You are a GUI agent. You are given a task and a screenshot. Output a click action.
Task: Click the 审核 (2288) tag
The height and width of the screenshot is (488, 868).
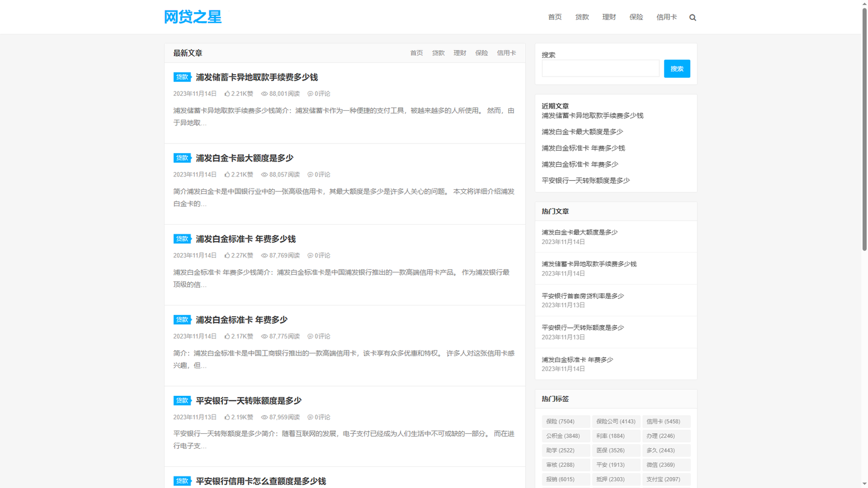pyautogui.click(x=565, y=465)
